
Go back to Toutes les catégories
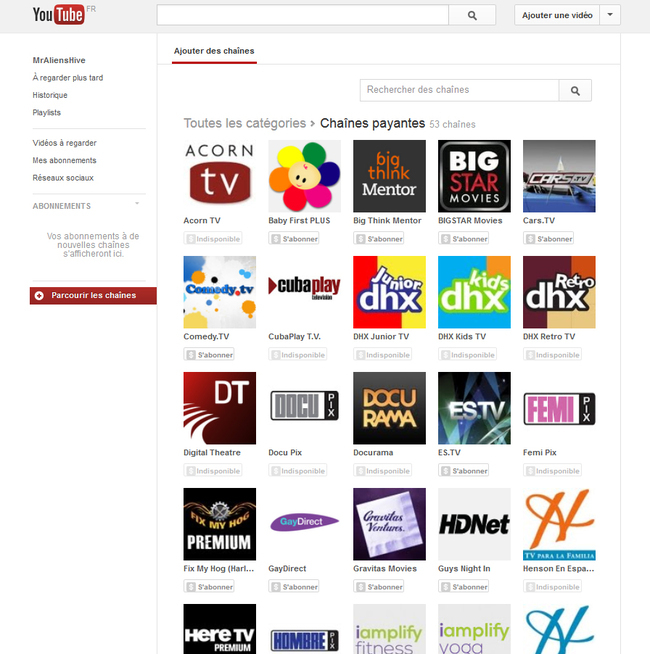[245, 123]
